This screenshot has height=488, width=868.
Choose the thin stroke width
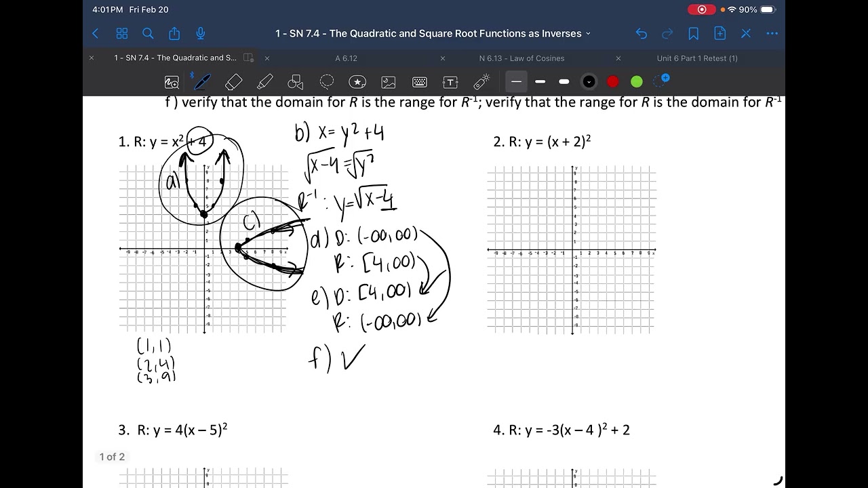[517, 82]
